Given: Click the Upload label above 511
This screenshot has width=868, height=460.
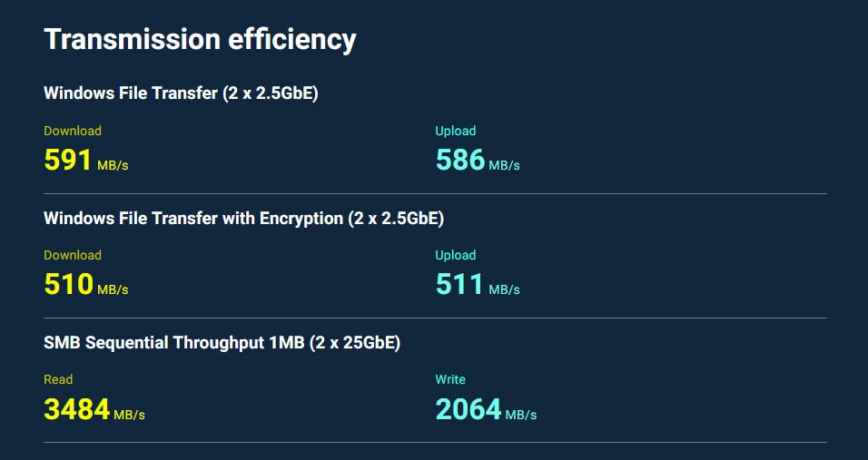Looking at the screenshot, I should pos(456,255).
